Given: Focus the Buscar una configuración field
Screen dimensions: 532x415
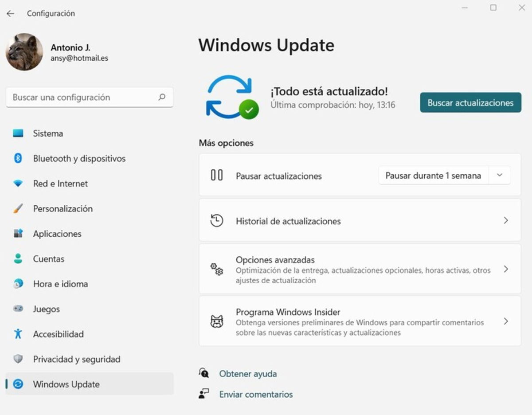Looking at the screenshot, I should pyautogui.click(x=90, y=97).
